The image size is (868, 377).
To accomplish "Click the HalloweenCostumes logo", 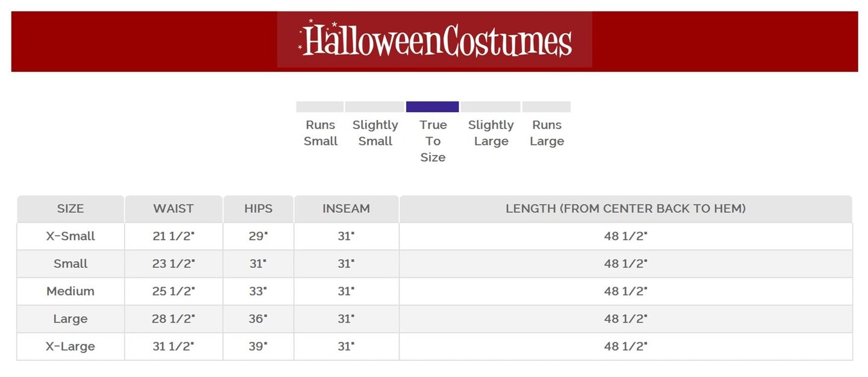I will tap(435, 40).
